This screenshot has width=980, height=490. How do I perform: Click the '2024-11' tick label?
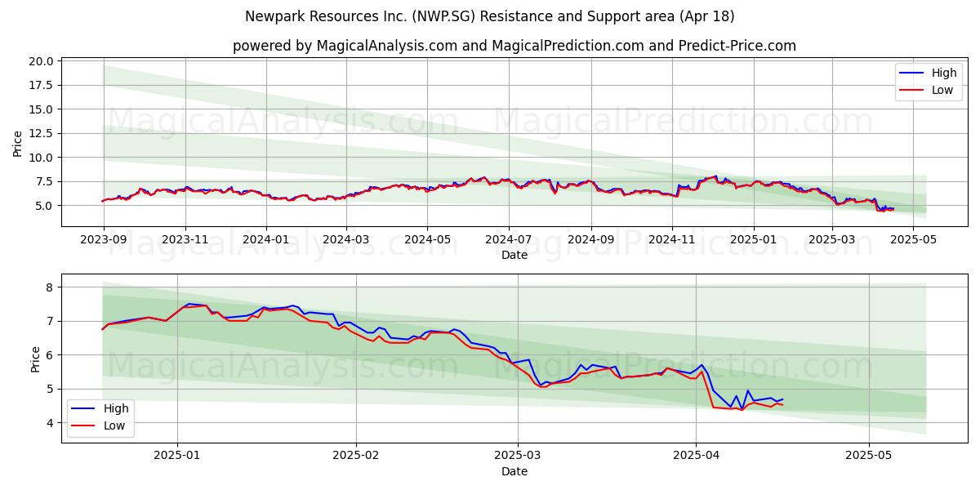click(x=673, y=240)
